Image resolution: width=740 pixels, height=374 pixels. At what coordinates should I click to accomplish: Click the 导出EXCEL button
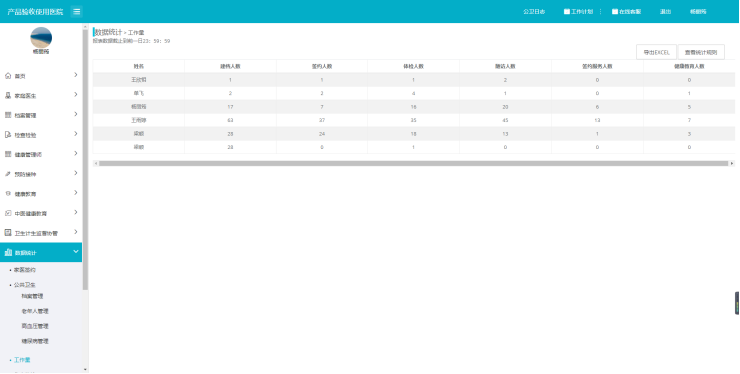pos(656,52)
